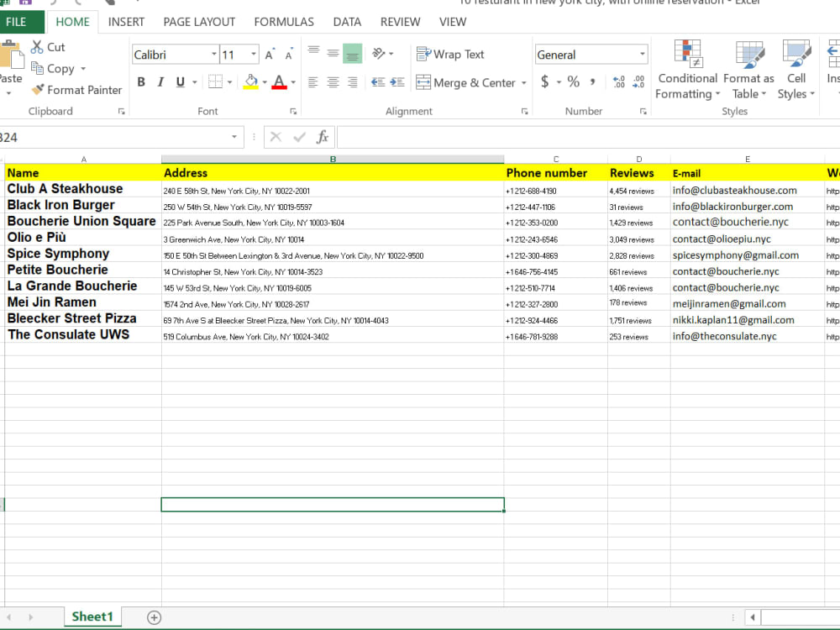Select column B header
The image size is (840, 630).
tap(333, 159)
